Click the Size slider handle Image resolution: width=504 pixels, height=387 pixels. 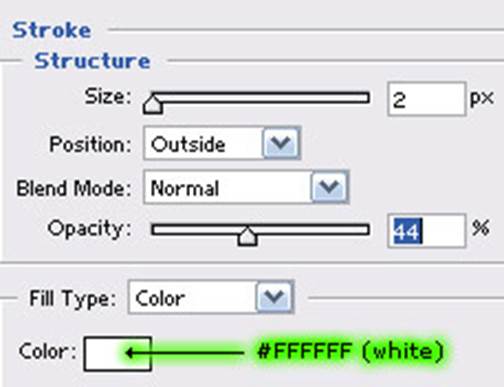(153, 105)
